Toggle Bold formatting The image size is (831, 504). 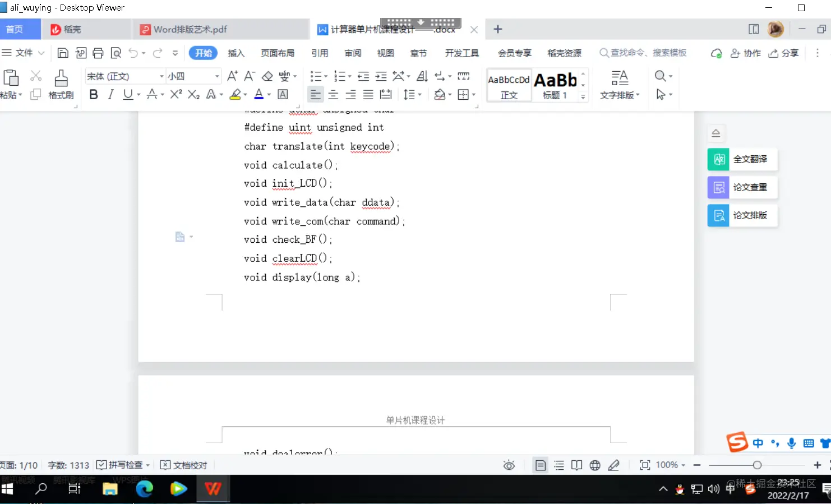[94, 94]
